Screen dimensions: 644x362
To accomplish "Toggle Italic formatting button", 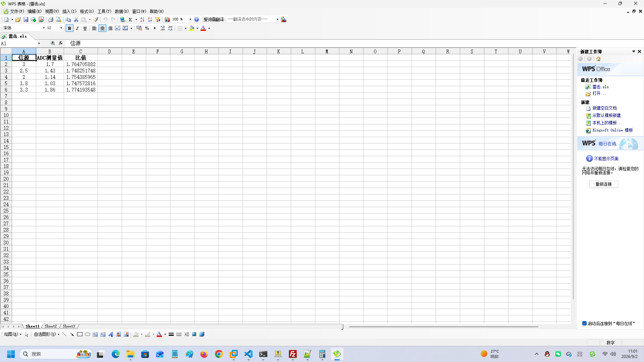I will [x=77, y=28].
